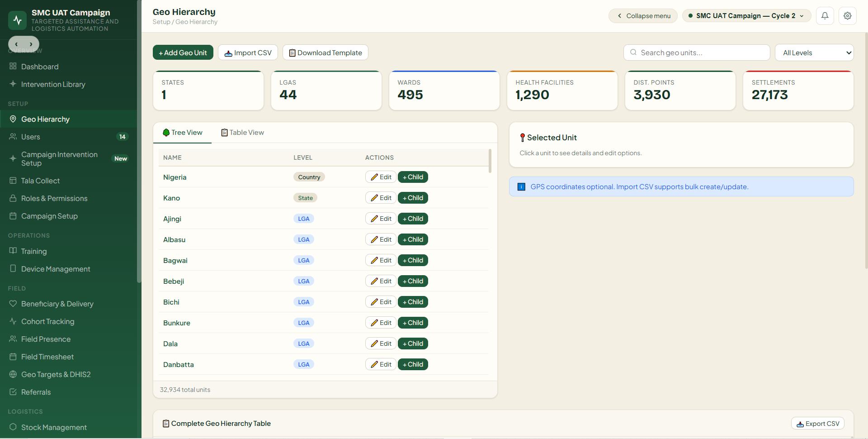Screen dimensions: 868x439
Task: Switch to the Tree View tab
Action: pyautogui.click(x=182, y=133)
